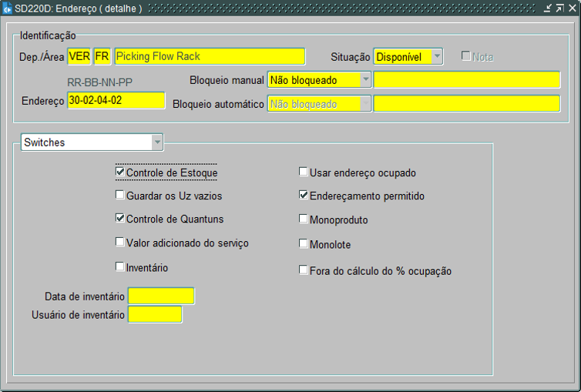Enable Valor adicionado do serviço checkbox
Viewport: 581px width, 392px height.
point(119,242)
